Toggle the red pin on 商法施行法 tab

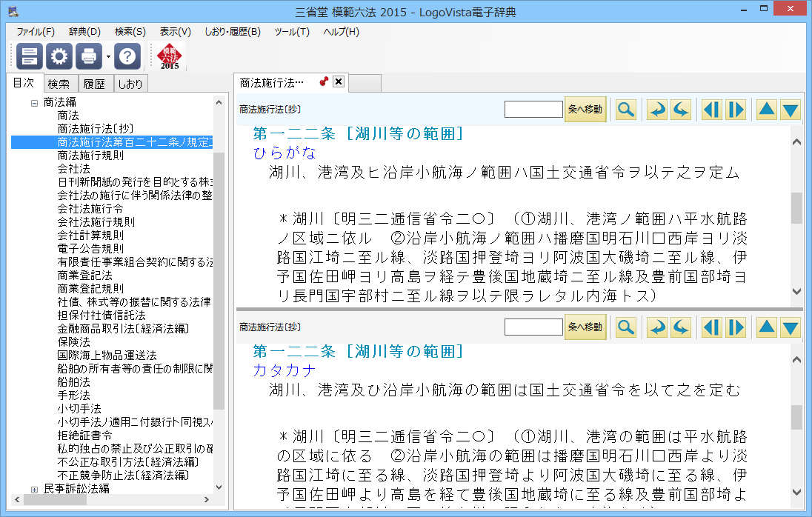[324, 82]
